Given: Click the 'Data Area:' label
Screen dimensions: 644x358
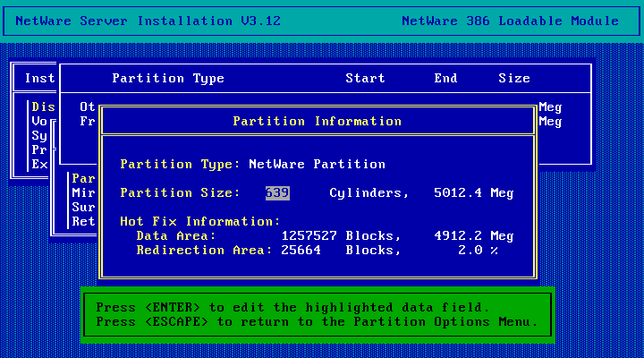Looking at the screenshot, I should 176,236.
